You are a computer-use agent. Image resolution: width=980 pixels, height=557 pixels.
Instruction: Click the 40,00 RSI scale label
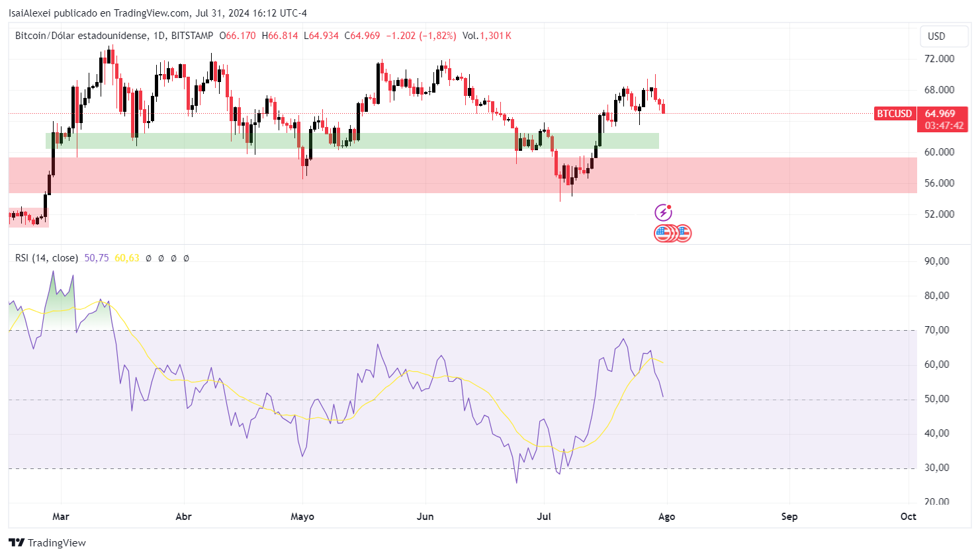tap(936, 433)
